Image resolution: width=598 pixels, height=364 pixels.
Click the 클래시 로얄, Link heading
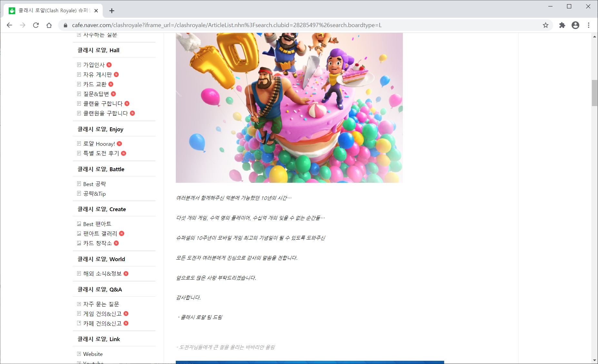point(99,339)
